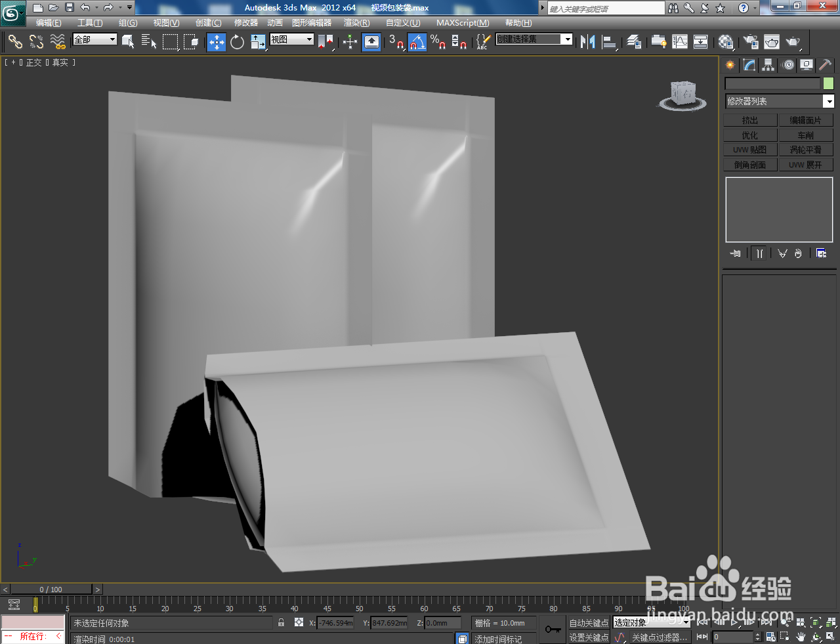
Task: Click Select and Manipulate icon
Action: [350, 41]
